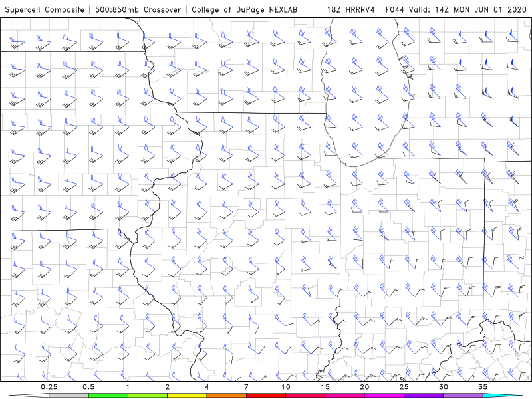Select the purple swatch between 25 and 30

click(x=424, y=396)
